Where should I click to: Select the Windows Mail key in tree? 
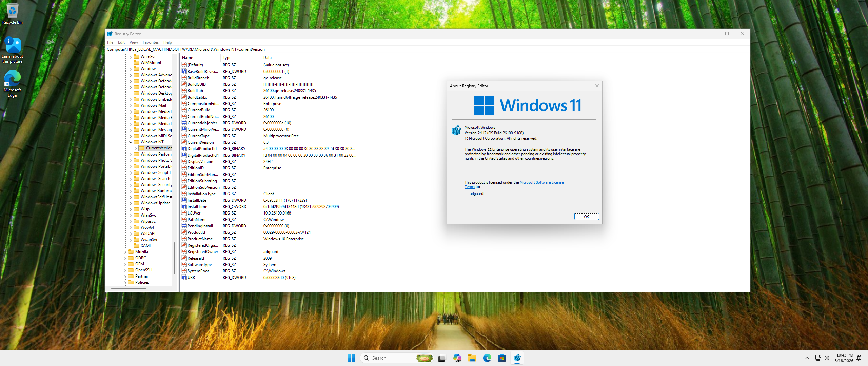tap(153, 105)
